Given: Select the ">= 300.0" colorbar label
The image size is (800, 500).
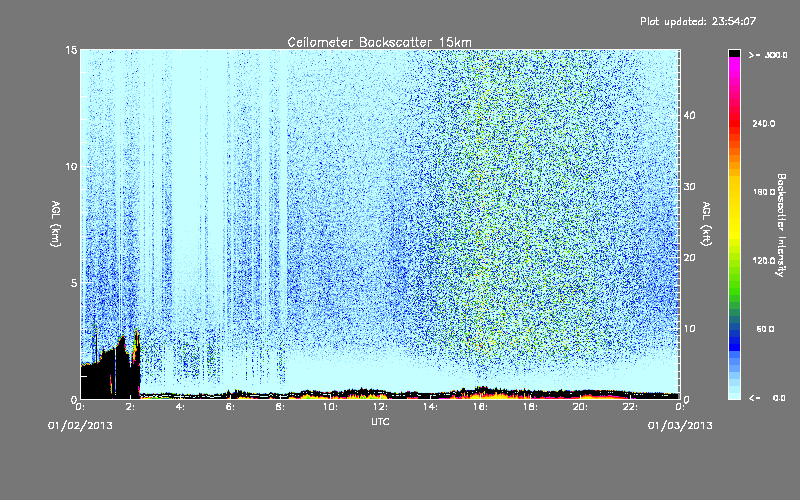Looking at the screenshot, I should pyautogui.click(x=768, y=55).
